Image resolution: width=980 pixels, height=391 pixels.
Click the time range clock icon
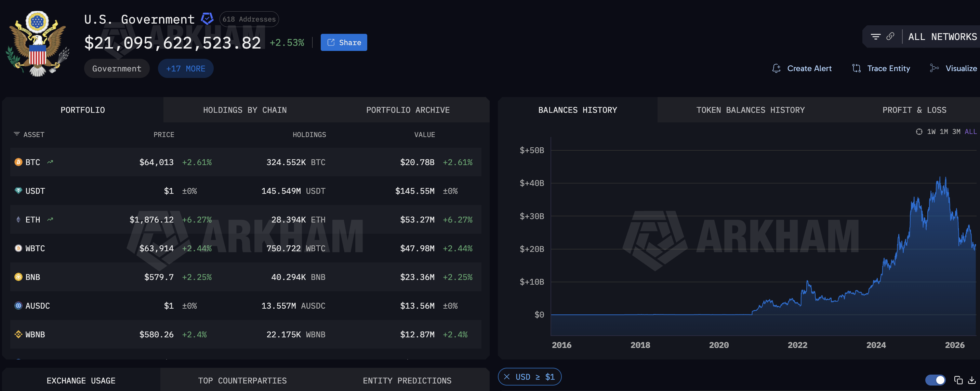tap(919, 132)
